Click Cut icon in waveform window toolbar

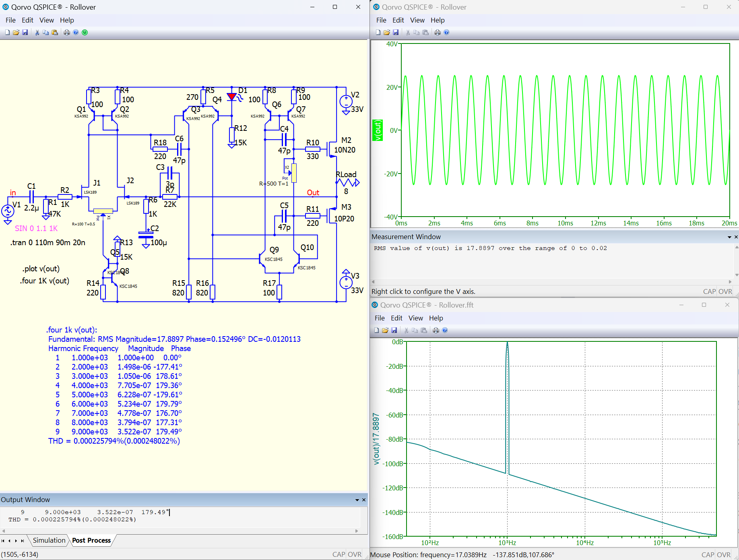pyautogui.click(x=408, y=33)
